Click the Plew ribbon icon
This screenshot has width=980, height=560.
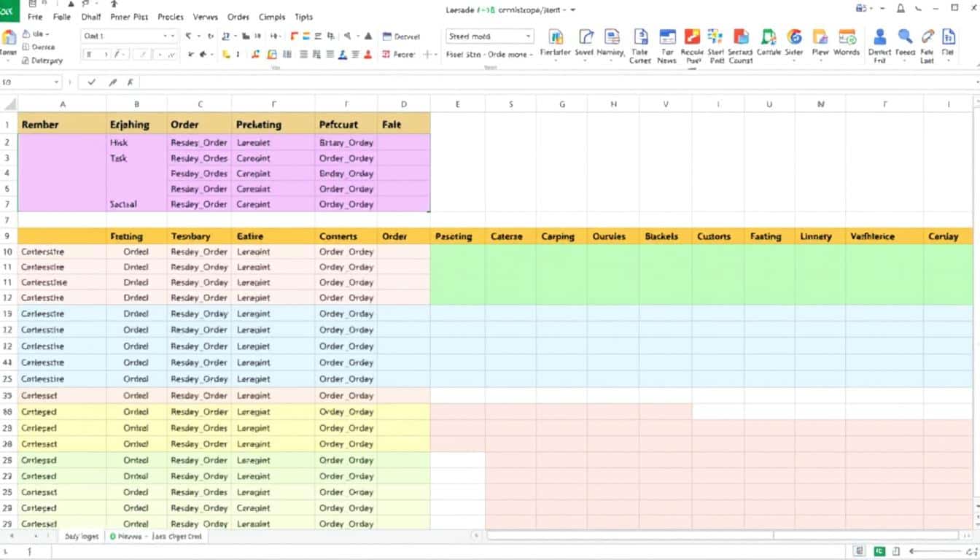[820, 37]
